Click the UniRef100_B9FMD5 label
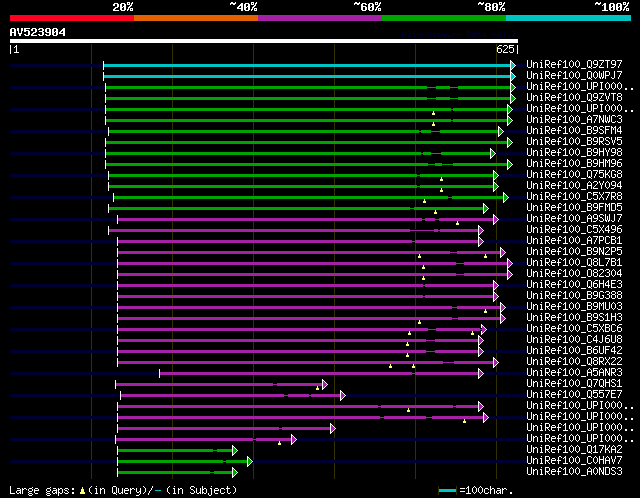 tap(574, 207)
